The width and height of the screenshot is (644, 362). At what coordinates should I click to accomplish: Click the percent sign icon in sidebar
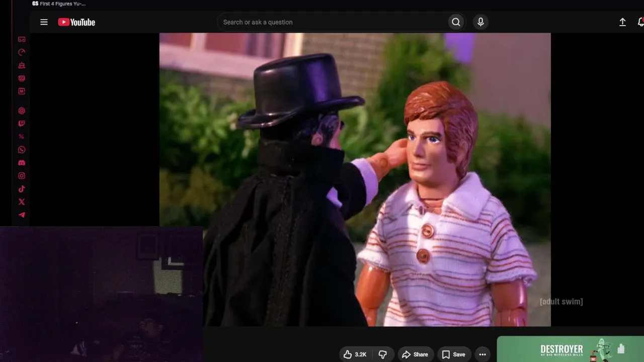(x=22, y=137)
